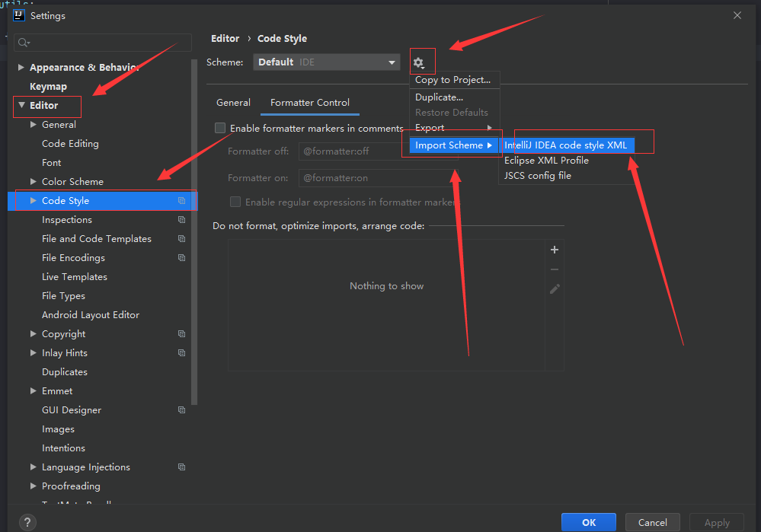Screen dimensions: 761x532
Task: Click the Apply button
Action: tap(716, 522)
